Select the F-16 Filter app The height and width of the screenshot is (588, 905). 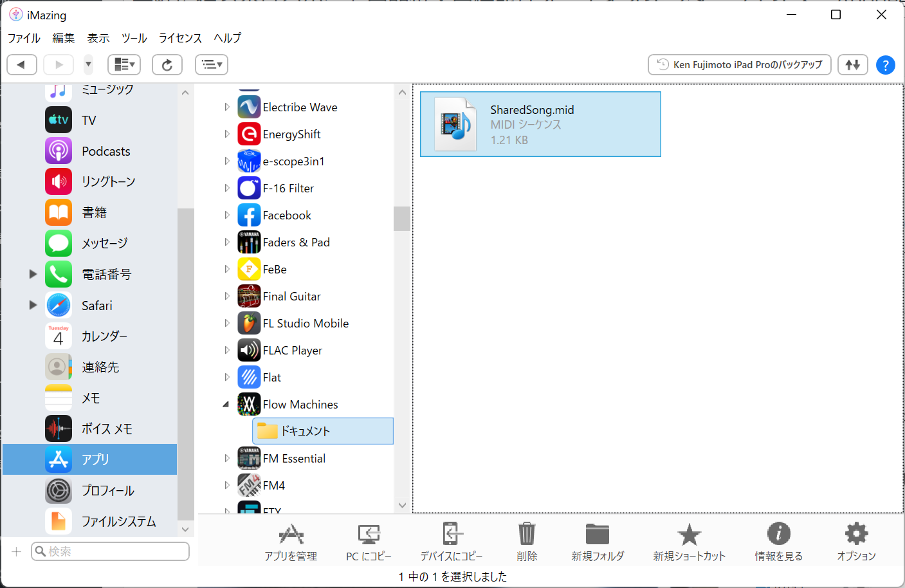pyautogui.click(x=276, y=188)
